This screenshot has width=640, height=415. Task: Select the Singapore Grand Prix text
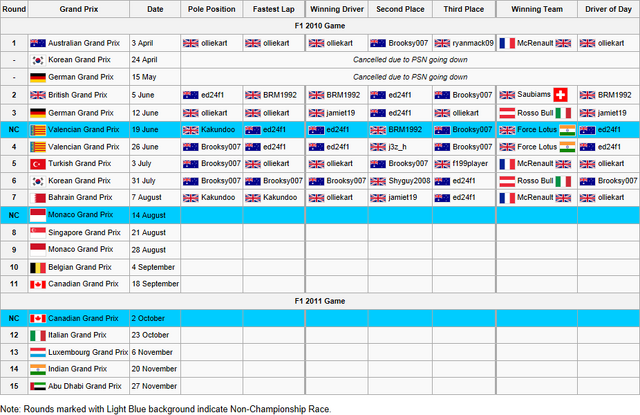pyautogui.click(x=84, y=233)
